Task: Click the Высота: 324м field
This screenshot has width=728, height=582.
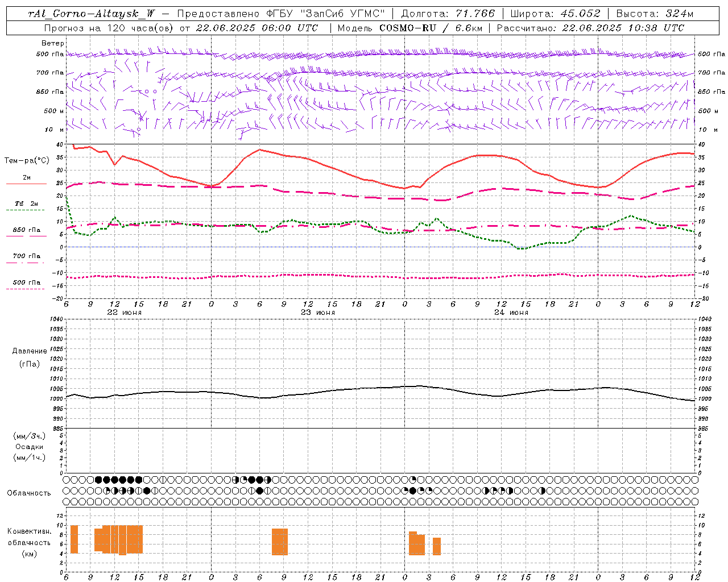Action: 655,14
